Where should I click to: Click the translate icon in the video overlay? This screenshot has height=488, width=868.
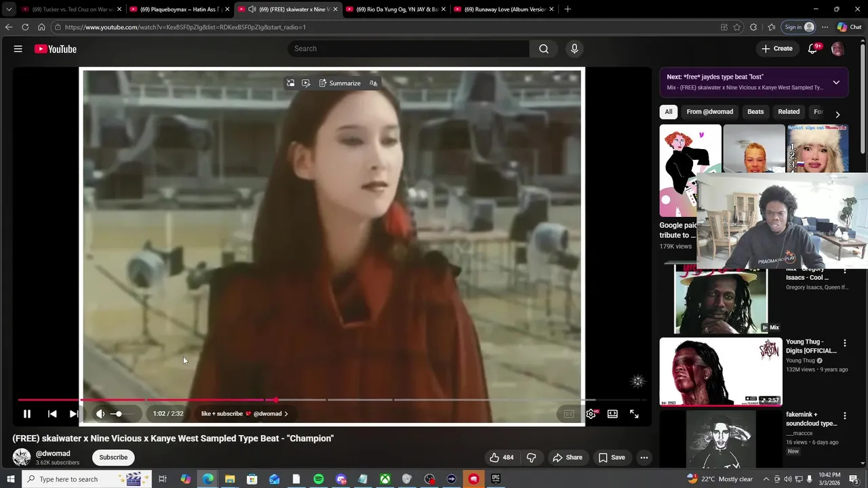(374, 83)
